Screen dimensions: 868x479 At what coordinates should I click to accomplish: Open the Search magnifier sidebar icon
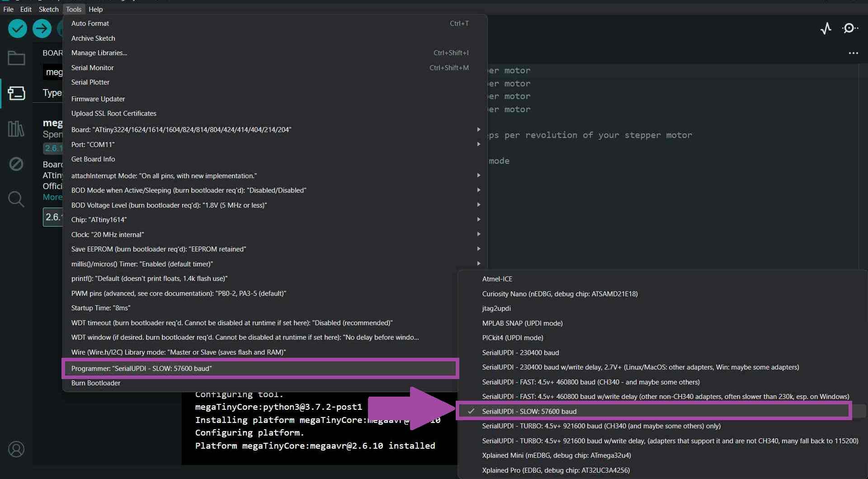16,199
